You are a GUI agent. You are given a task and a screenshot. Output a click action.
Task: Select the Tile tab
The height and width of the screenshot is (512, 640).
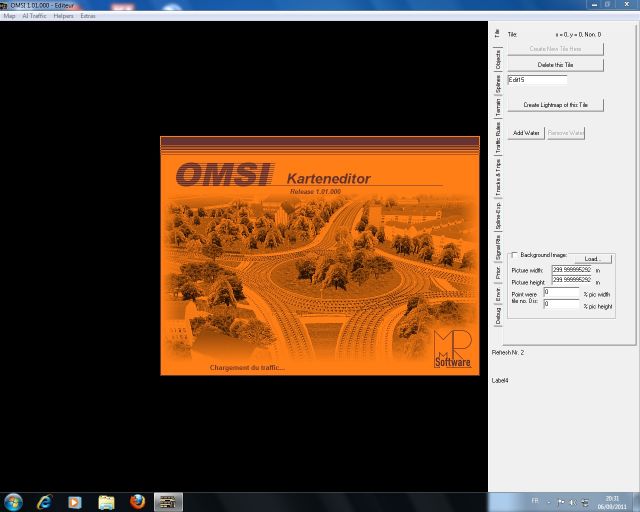click(x=497, y=33)
